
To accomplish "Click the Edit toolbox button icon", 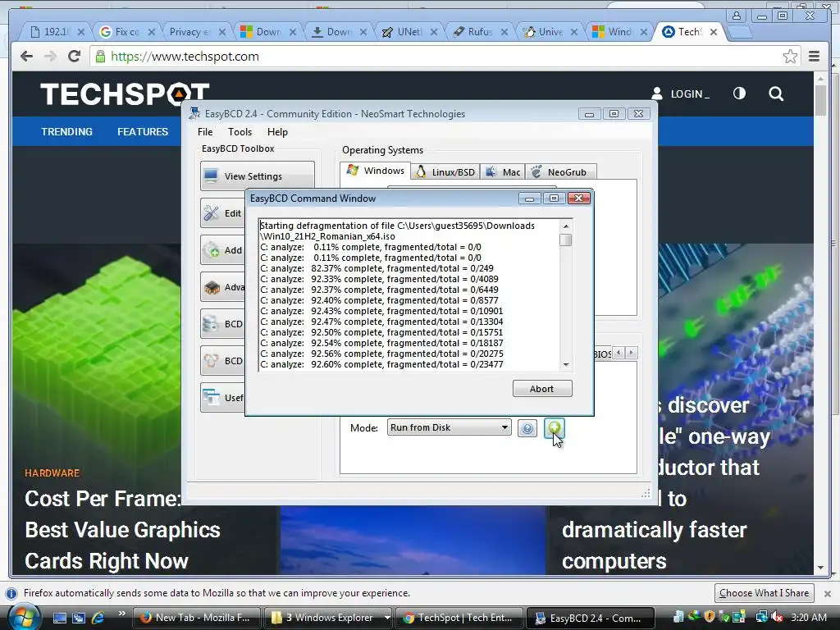I will point(211,213).
